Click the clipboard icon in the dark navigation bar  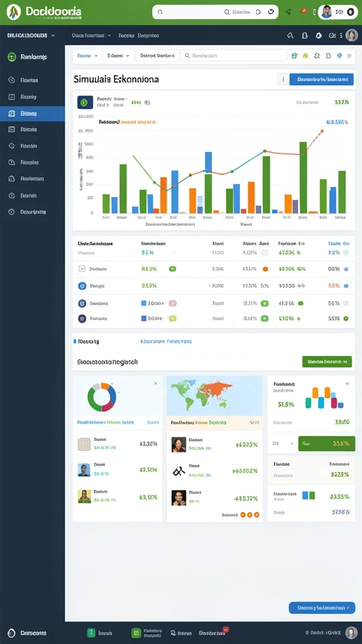[x=305, y=36]
